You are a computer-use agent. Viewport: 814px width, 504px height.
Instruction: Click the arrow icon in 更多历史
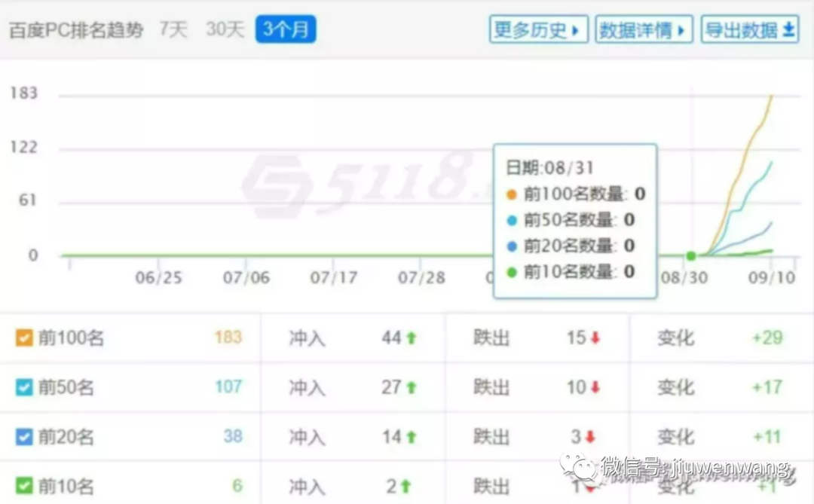[575, 31]
